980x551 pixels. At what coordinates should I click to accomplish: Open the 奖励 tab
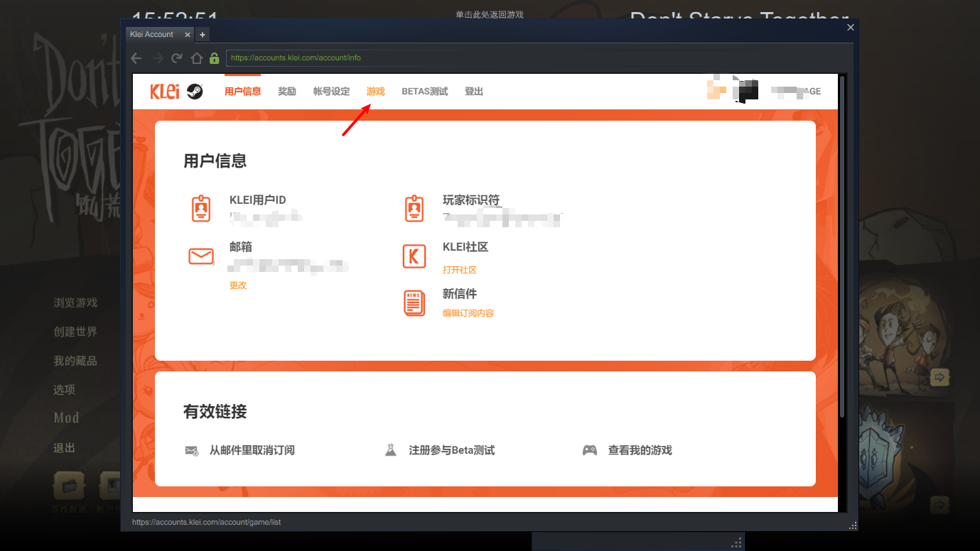[x=287, y=92]
